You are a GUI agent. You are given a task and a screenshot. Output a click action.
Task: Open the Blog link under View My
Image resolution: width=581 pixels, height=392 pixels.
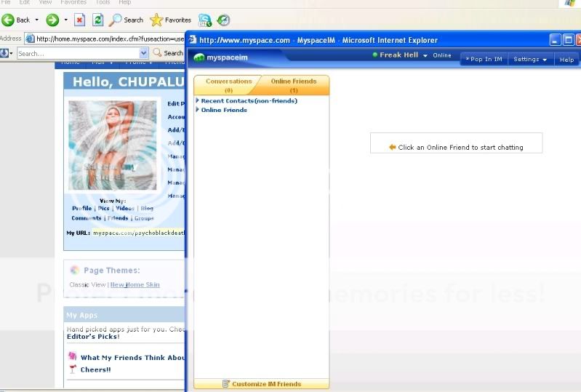pos(147,208)
